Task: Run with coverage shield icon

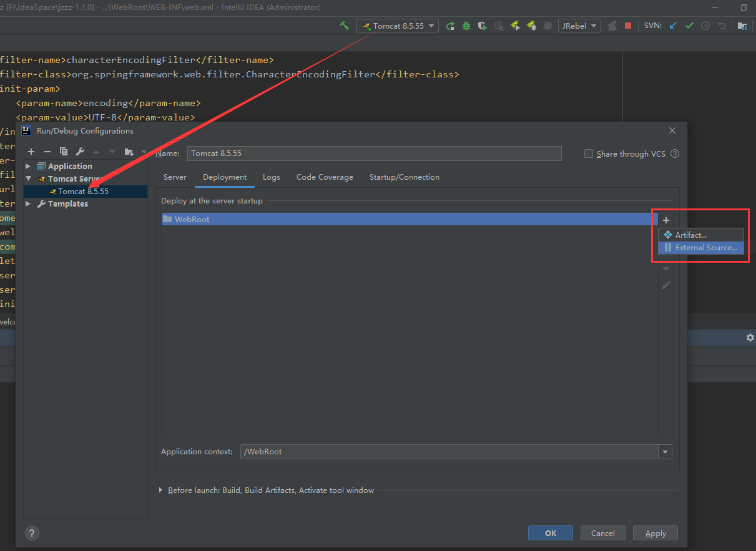Action: pyautogui.click(x=483, y=26)
